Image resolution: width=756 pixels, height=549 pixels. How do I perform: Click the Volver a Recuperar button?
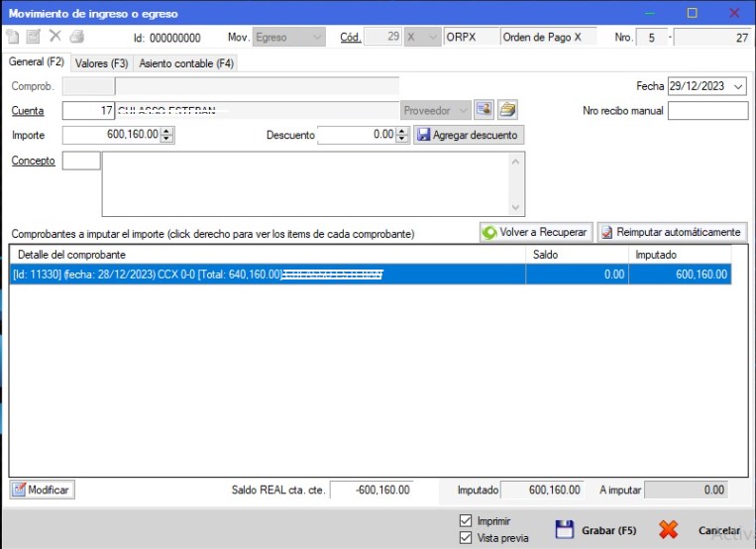pyautogui.click(x=535, y=232)
